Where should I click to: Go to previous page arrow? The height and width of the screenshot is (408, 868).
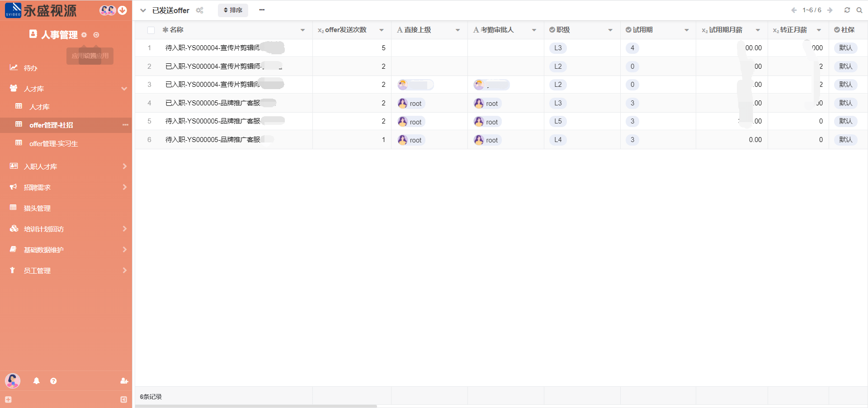[x=794, y=10]
